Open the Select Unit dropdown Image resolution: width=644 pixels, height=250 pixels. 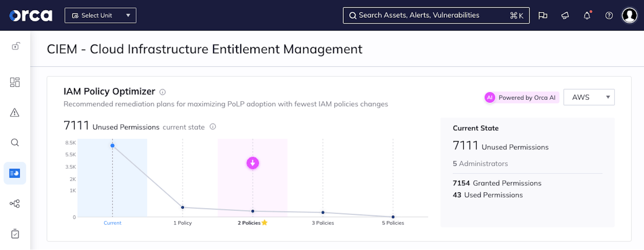[100, 15]
